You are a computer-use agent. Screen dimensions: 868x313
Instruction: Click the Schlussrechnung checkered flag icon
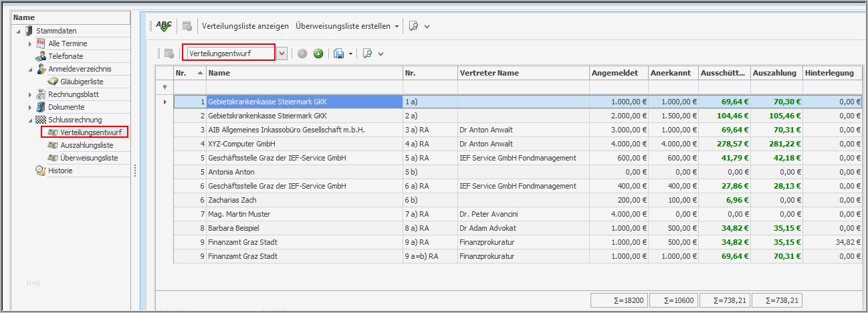(x=41, y=120)
